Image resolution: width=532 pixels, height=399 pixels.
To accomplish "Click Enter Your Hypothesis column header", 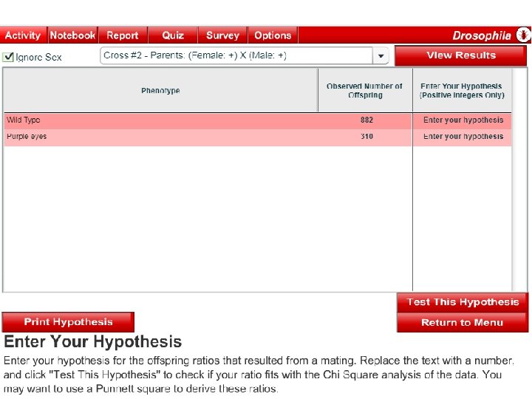I will coord(462,91).
